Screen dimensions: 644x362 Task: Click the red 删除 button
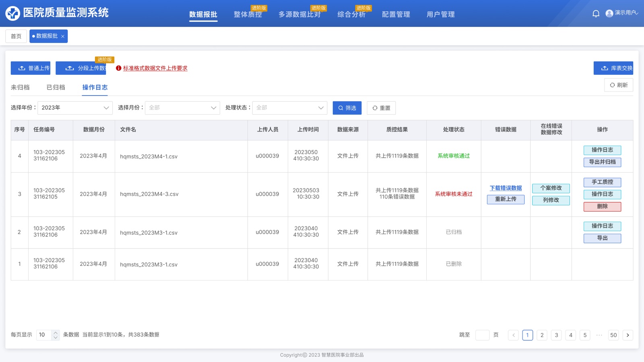603,206
